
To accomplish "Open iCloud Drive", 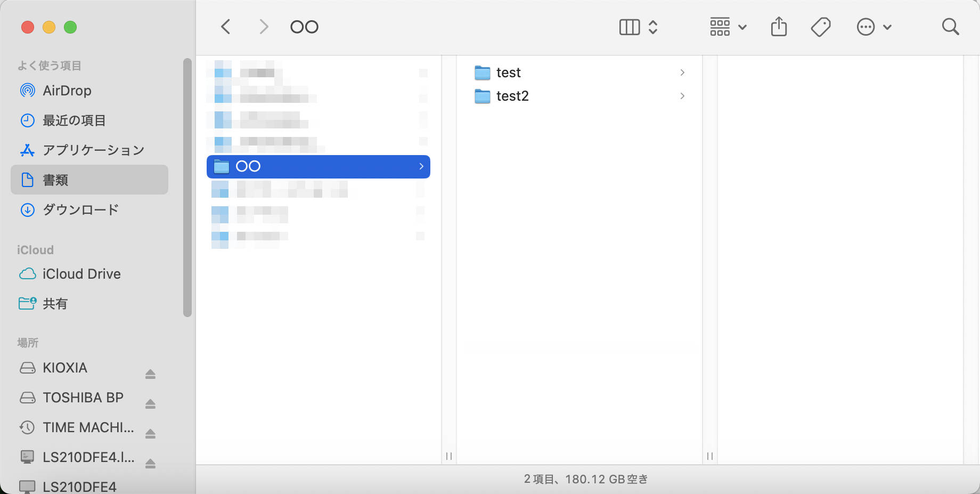I will click(81, 274).
